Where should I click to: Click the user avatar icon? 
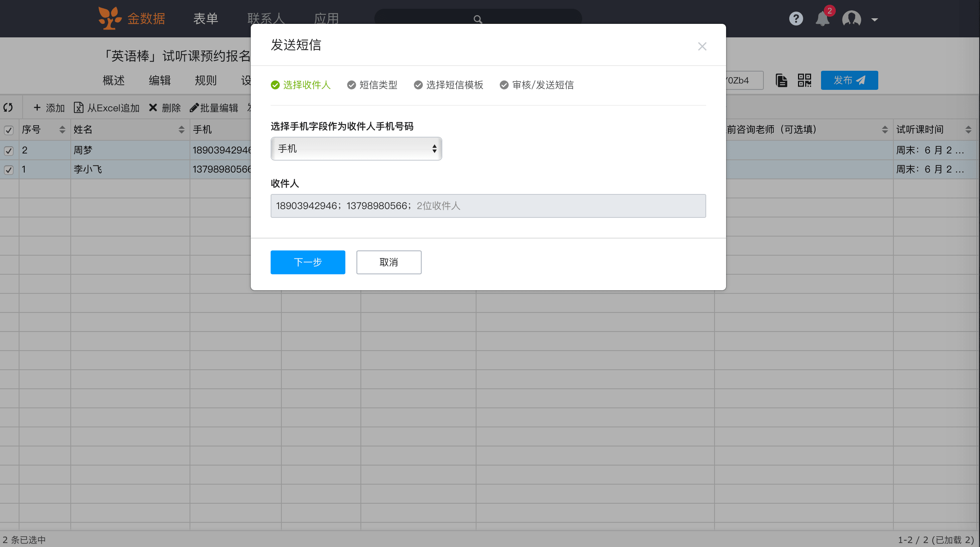851,19
